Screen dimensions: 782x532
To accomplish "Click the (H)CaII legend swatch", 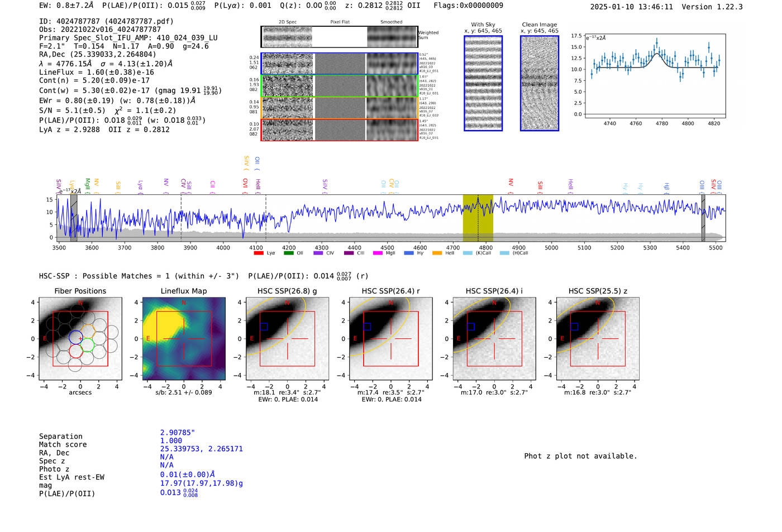I will pyautogui.click(x=504, y=253).
